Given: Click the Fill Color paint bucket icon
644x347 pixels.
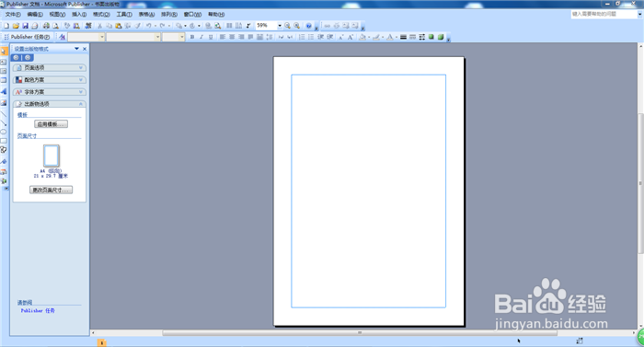Looking at the screenshot, I should [362, 37].
